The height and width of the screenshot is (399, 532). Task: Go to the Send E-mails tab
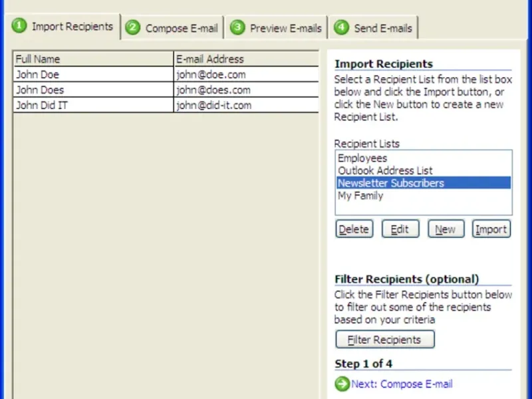(x=373, y=28)
